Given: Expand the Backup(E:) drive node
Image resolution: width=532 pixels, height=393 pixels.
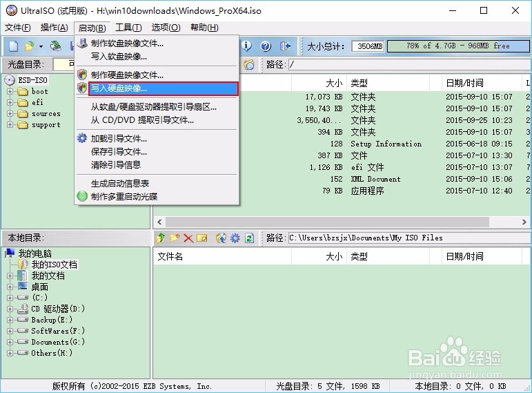Looking at the screenshot, I should pyautogui.click(x=10, y=320).
